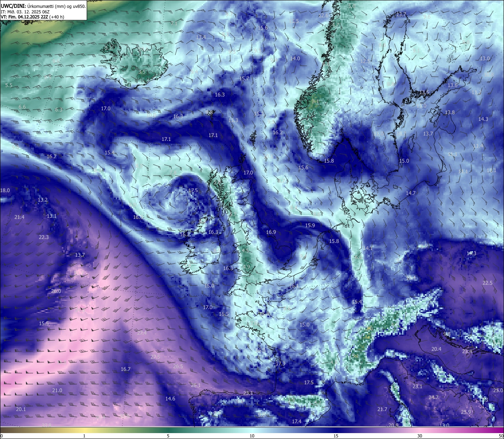The height and width of the screenshot is (439, 504).
Task: Select the 13.8 map value
Action: pyautogui.click(x=450, y=113)
